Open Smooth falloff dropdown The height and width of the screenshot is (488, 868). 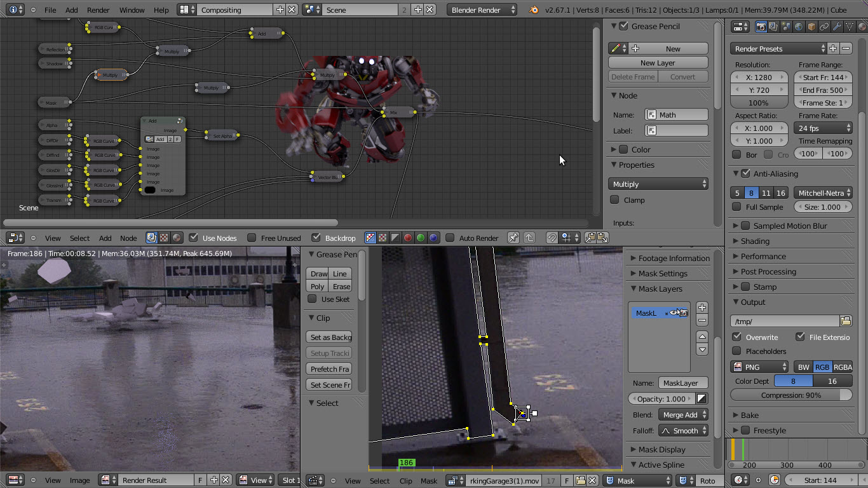pyautogui.click(x=683, y=431)
